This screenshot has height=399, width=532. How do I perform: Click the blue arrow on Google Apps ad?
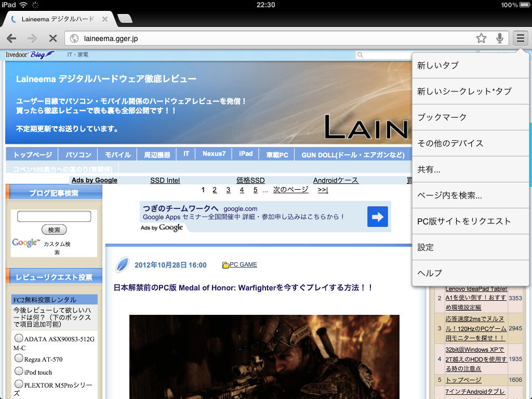click(x=377, y=217)
